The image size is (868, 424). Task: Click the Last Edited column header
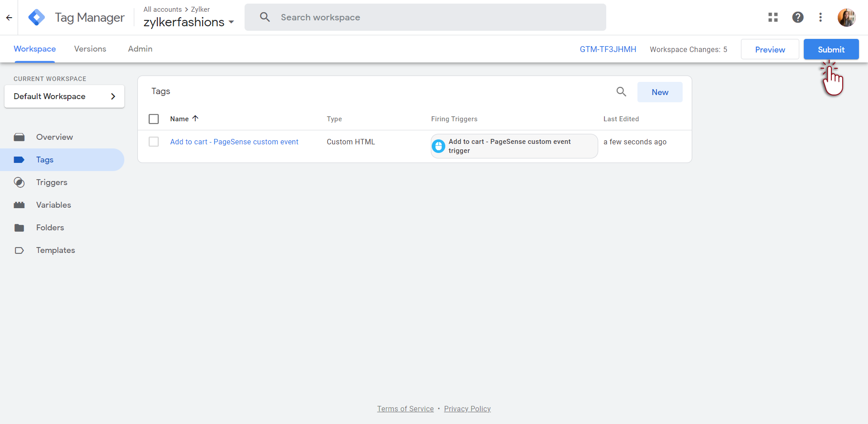(x=621, y=119)
